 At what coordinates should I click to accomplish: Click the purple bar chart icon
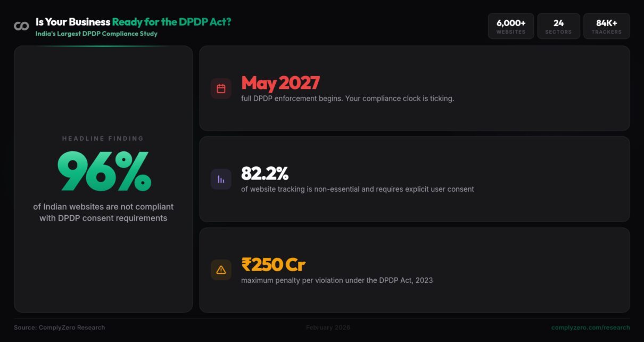pos(221,180)
